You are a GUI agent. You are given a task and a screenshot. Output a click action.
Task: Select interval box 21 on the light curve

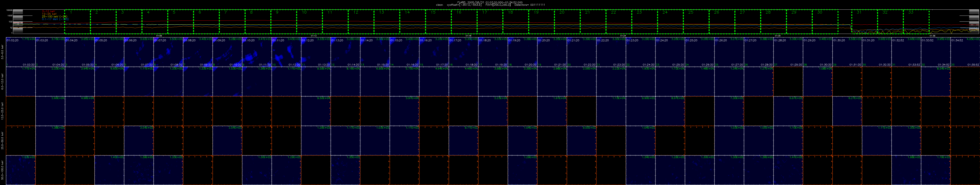pyautogui.click(x=593, y=21)
